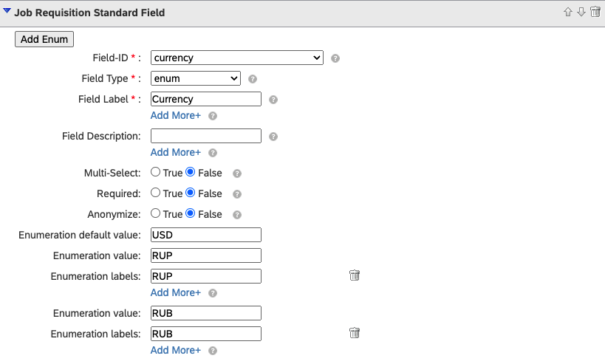Click the empty Field Description input
The image size is (605, 364).
[x=206, y=136]
